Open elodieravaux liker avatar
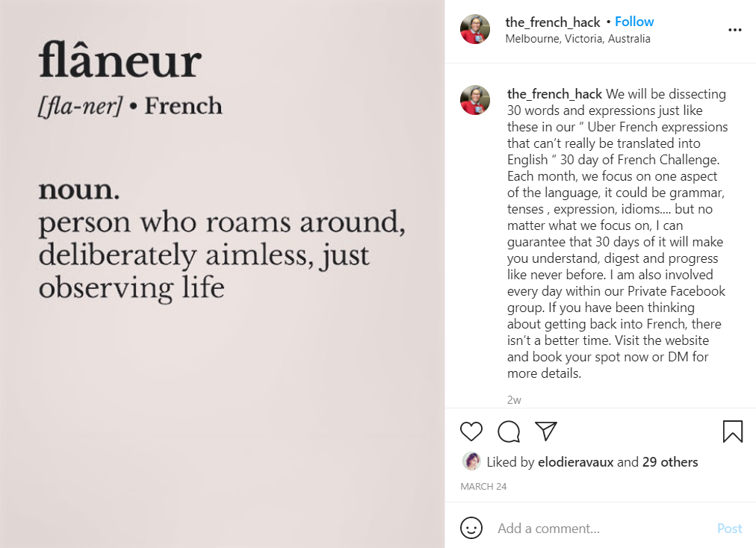This screenshot has width=756, height=548. (x=471, y=461)
